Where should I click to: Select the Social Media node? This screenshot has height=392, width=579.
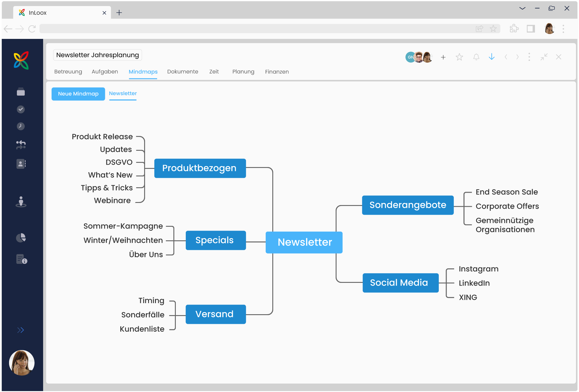(400, 283)
